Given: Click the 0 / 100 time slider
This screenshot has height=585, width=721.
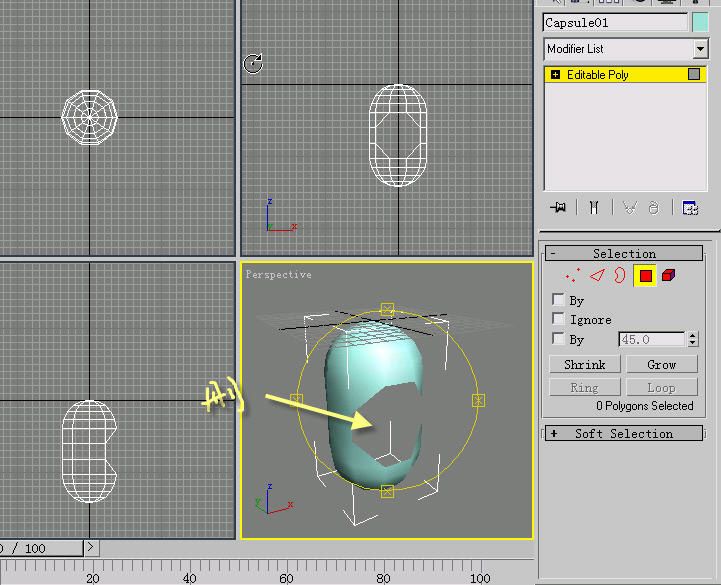Looking at the screenshot, I should (40, 548).
